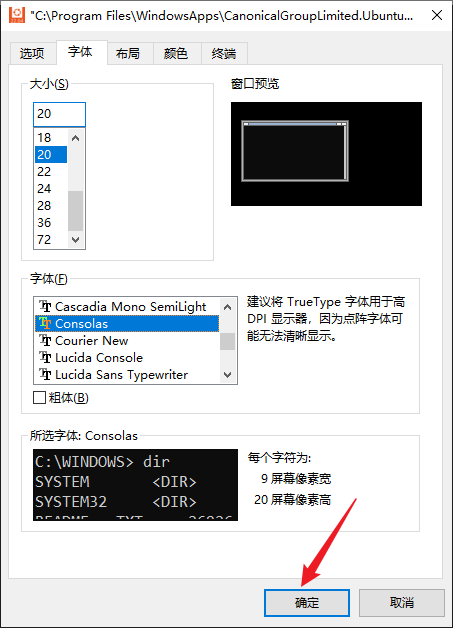
Task: Click the Ubuntu icon in title bar
Action: [17, 15]
